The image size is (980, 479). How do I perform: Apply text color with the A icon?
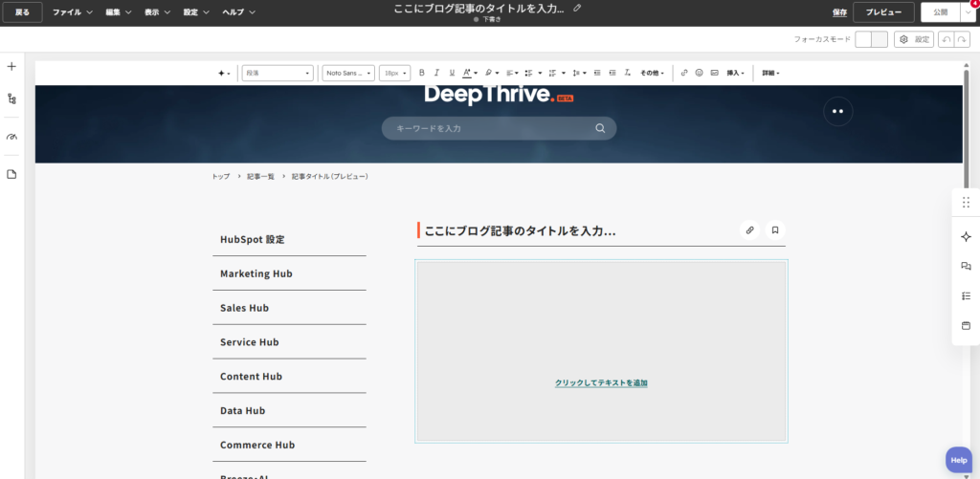tap(469, 73)
